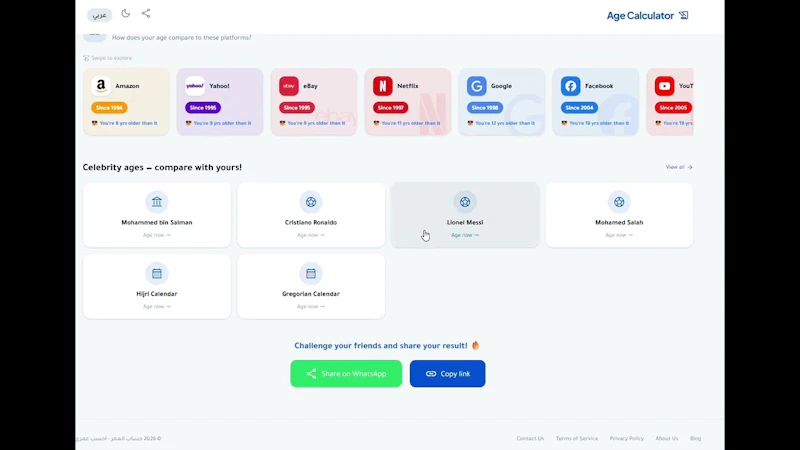Select the Since 1994 badge on Amazon
Image resolution: width=800 pixels, height=450 pixels.
[x=109, y=108]
